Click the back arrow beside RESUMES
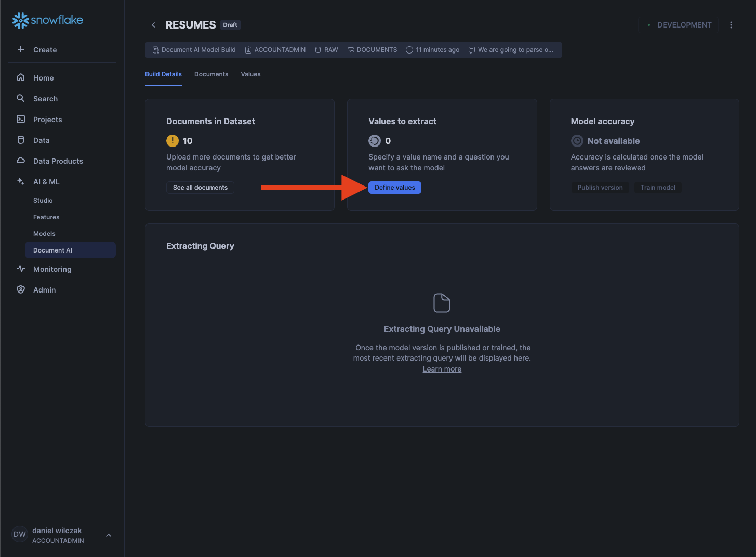756x557 pixels. [x=153, y=25]
